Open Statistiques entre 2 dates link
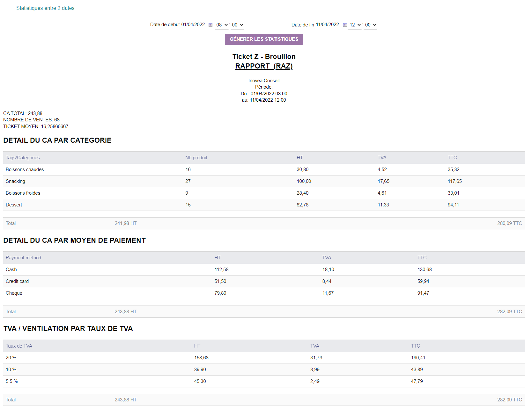This screenshot has height=410, width=532. coord(45,8)
